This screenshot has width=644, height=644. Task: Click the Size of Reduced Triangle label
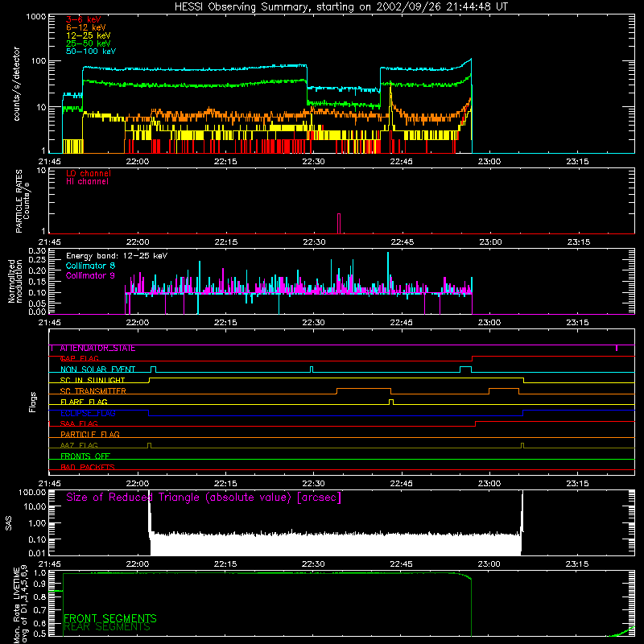pos(204,497)
